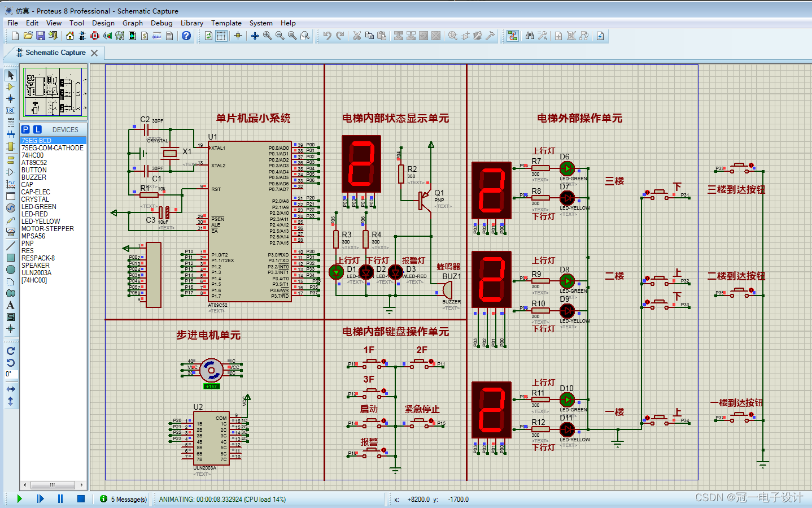Screen dimensions: 812x508
Task: Select the 2D Text 'A' tool
Action: pos(11,305)
